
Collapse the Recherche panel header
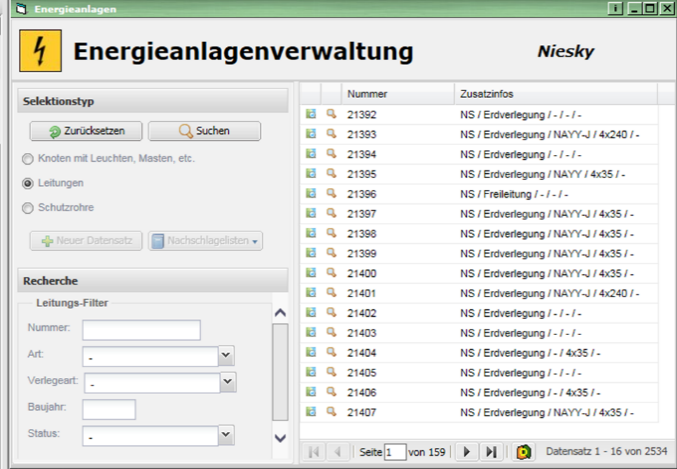tap(153, 281)
